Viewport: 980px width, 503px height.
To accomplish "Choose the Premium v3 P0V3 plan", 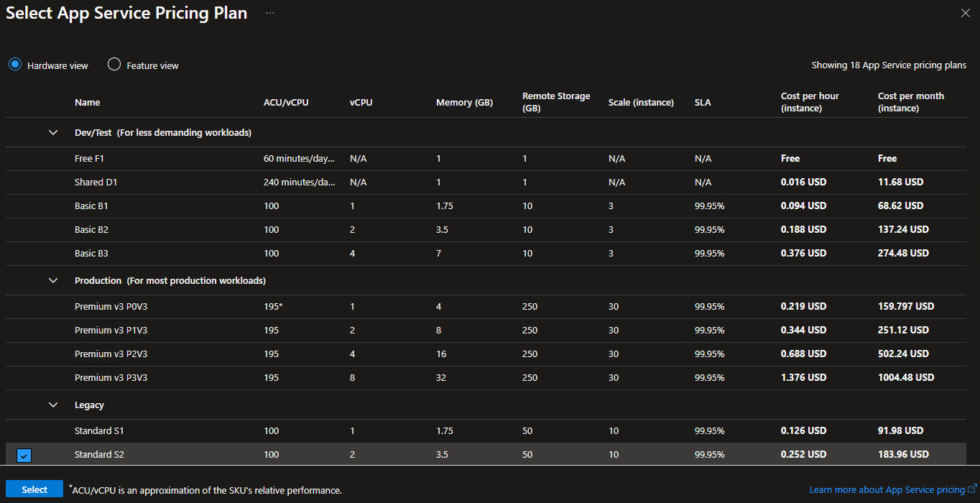I will [x=486, y=306].
